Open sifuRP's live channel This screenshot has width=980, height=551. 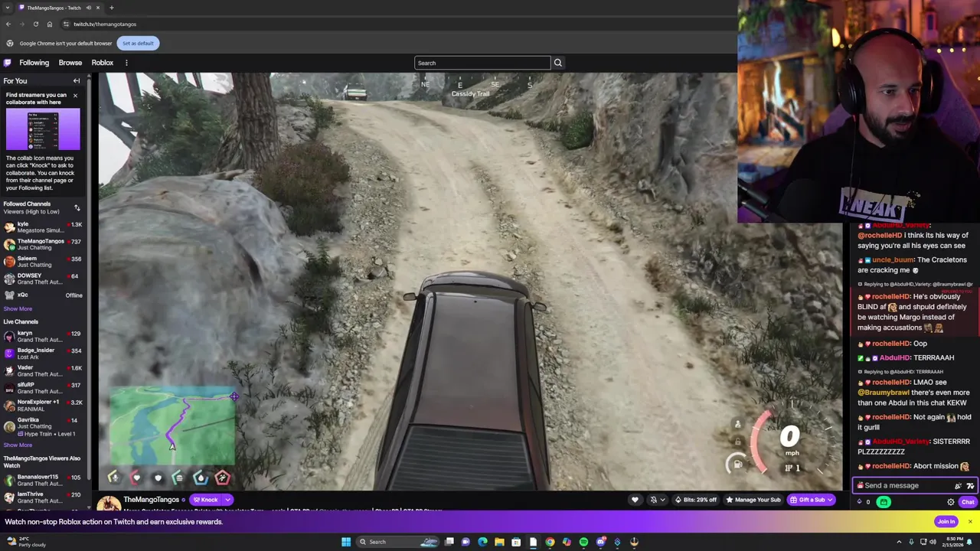[x=42, y=388]
